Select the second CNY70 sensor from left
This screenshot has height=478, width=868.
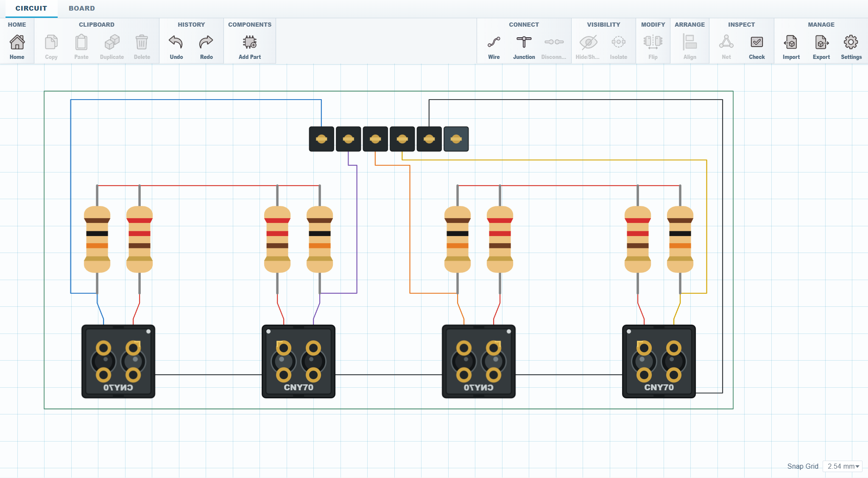(299, 361)
